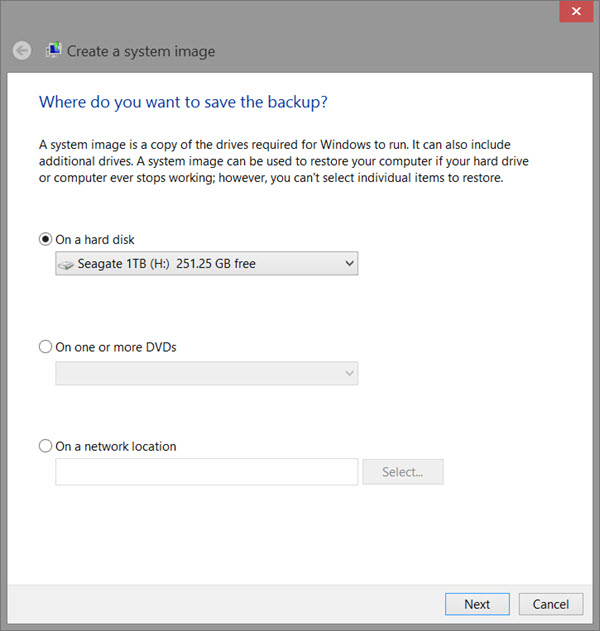This screenshot has height=631, width=600.
Task: Focus the network location text field
Action: click(x=206, y=472)
